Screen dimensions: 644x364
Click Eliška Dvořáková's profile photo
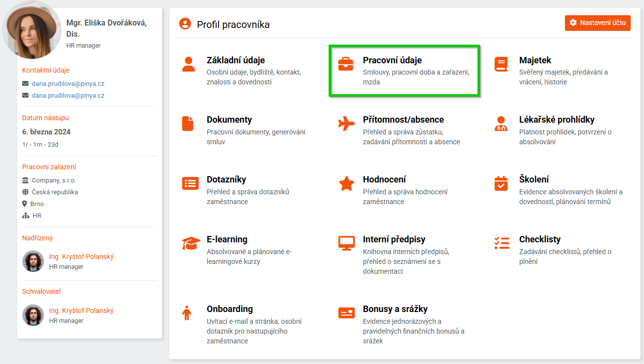(x=32, y=30)
